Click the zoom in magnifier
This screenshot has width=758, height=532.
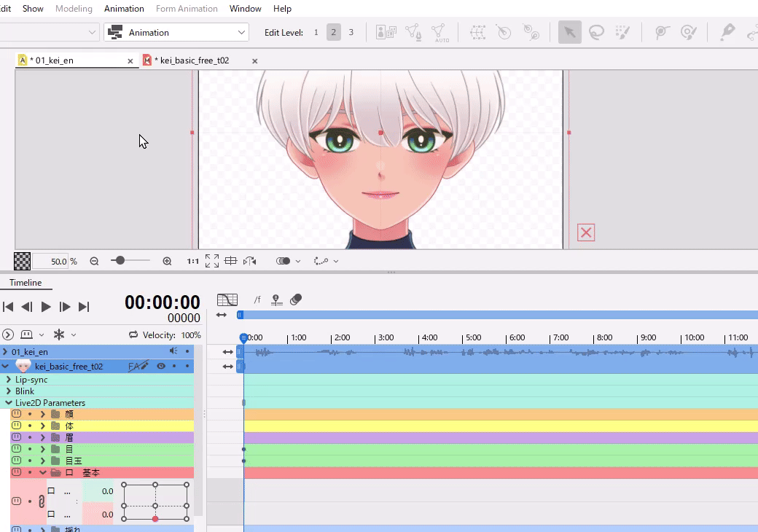pyautogui.click(x=167, y=261)
